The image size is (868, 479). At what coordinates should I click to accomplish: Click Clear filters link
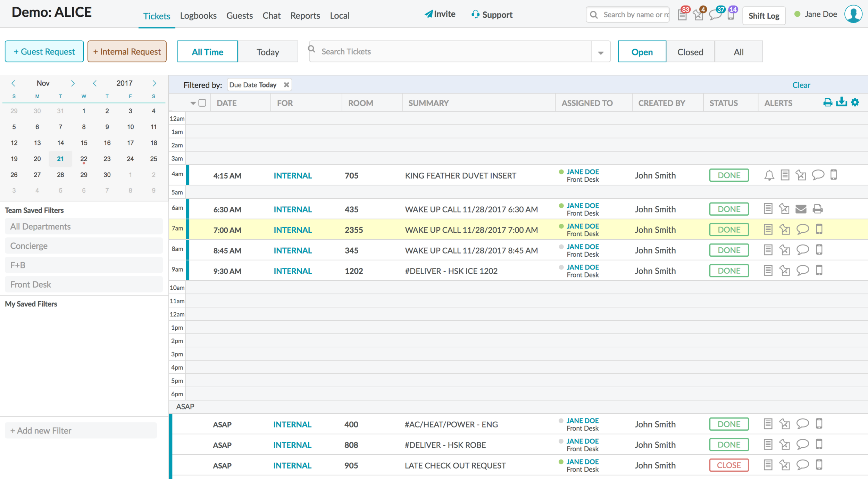(801, 85)
